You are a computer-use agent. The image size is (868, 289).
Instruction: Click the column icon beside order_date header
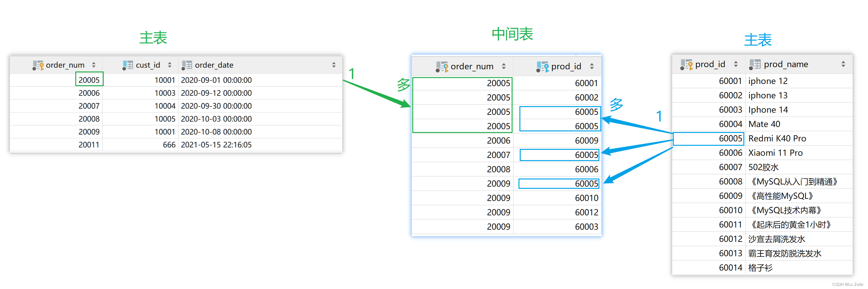(x=187, y=65)
